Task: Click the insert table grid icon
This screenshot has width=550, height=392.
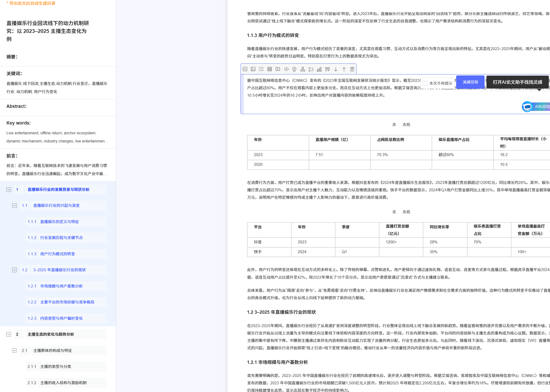Action: [270, 69]
